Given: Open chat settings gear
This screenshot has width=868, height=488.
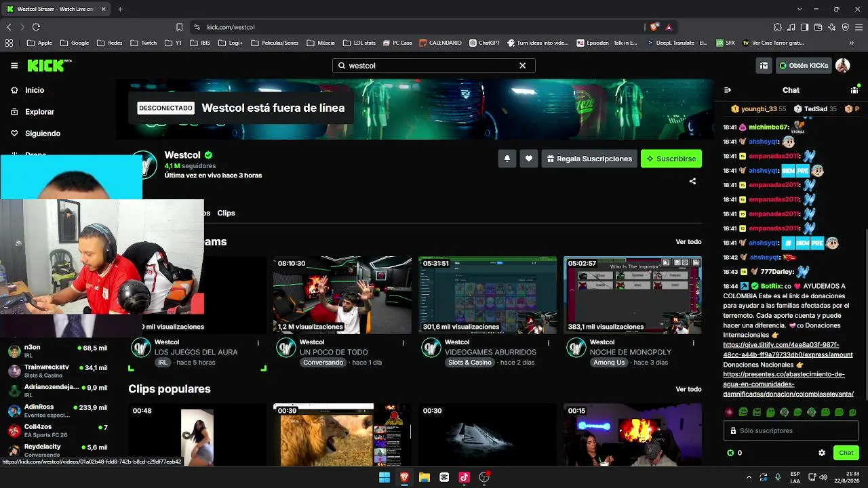Looking at the screenshot, I should (x=822, y=453).
